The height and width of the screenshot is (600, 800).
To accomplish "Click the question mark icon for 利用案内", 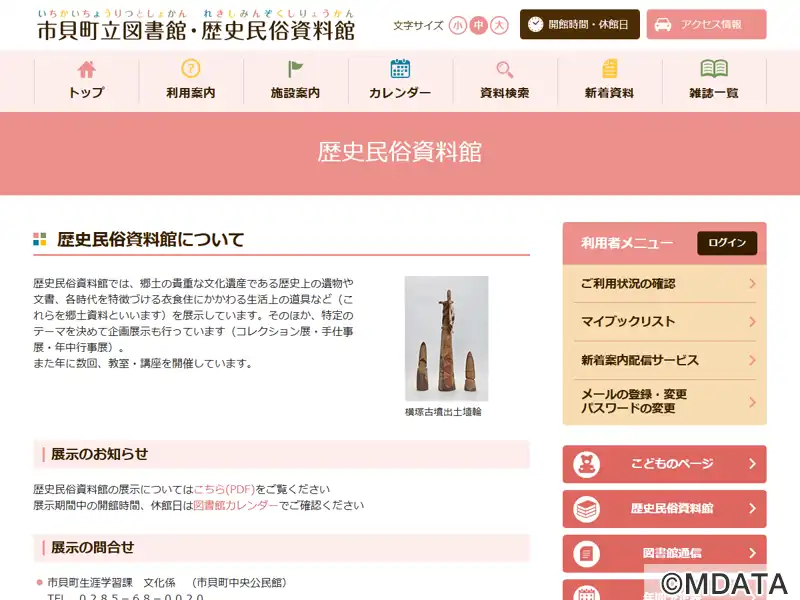I will (x=191, y=69).
